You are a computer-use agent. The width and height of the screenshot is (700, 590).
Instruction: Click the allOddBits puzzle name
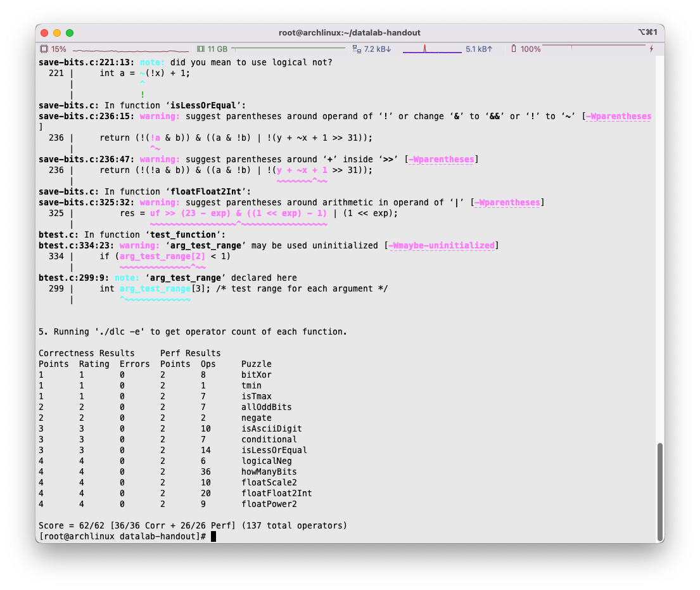(x=267, y=407)
